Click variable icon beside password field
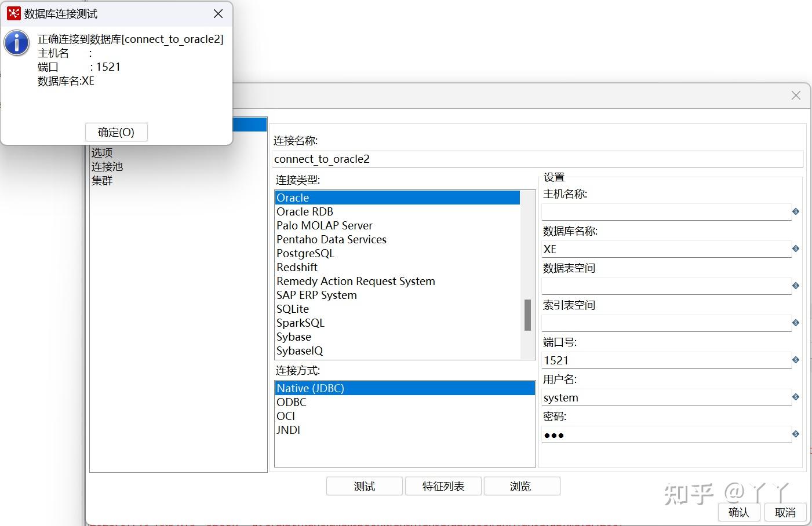The image size is (812, 526). point(796,434)
